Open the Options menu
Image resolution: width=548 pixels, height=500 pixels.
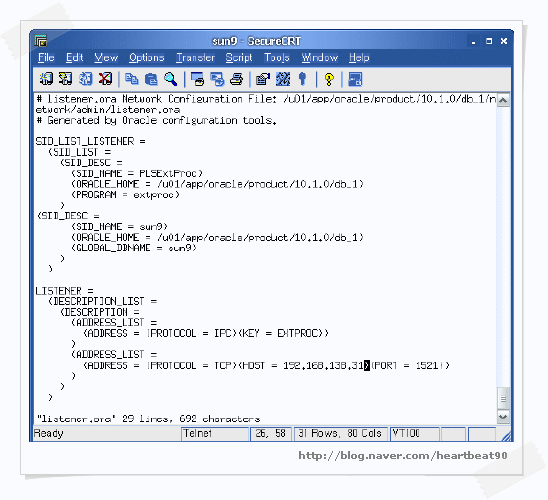point(146,57)
